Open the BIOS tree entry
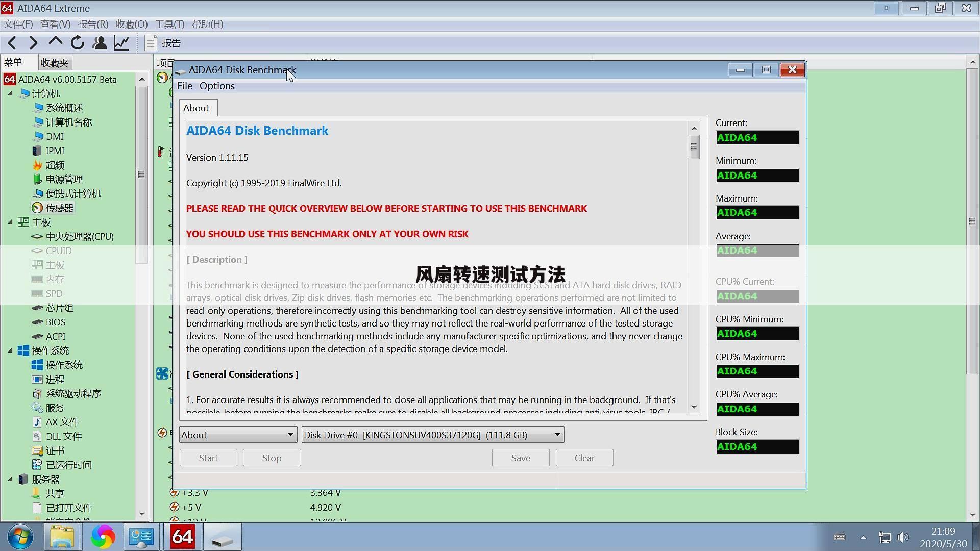The image size is (980, 551). pyautogui.click(x=56, y=322)
